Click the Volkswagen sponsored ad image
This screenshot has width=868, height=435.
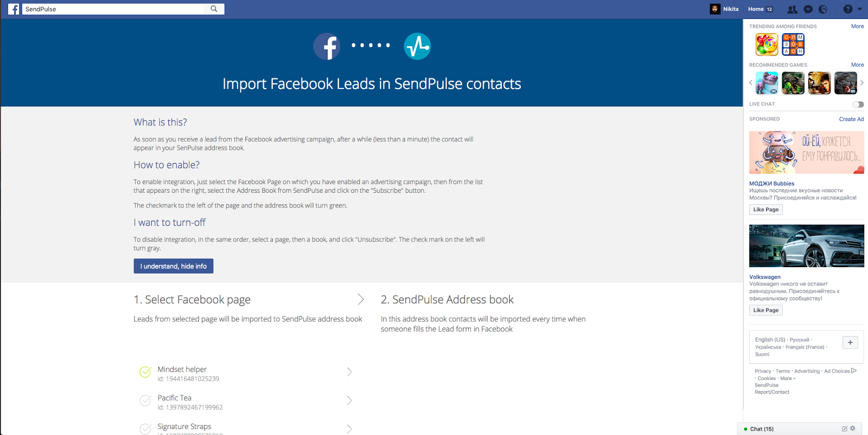coord(806,246)
